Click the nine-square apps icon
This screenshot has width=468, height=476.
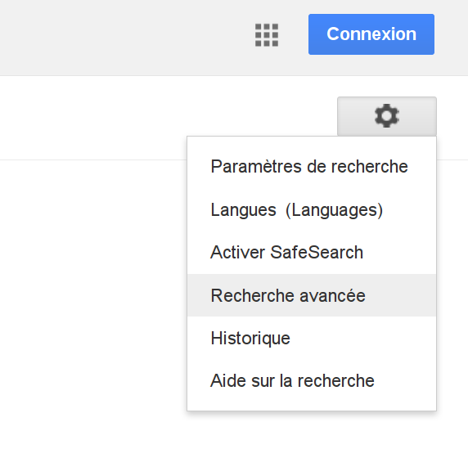coord(267,35)
